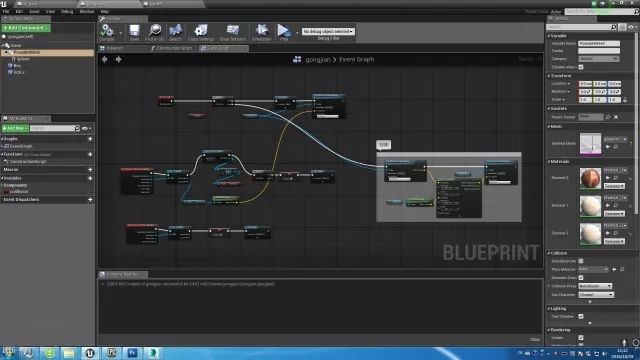This screenshot has height=360, width=640.
Task: Switch to the Construction Script tab
Action: tap(172, 48)
